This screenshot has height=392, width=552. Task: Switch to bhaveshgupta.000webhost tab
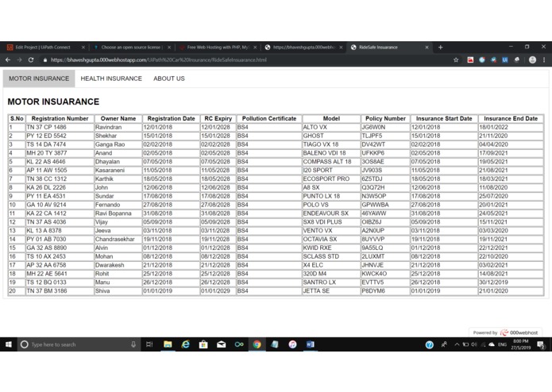tap(303, 48)
